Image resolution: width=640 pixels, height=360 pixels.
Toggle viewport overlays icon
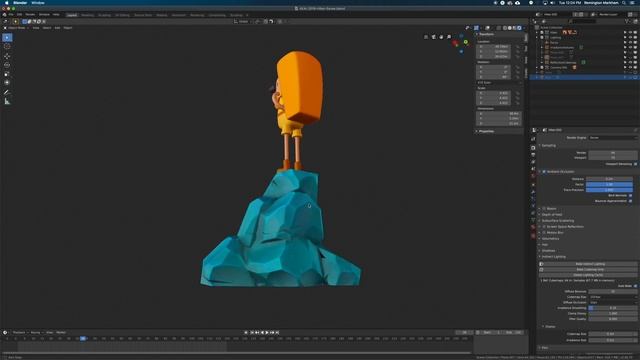pyautogui.click(x=487, y=28)
